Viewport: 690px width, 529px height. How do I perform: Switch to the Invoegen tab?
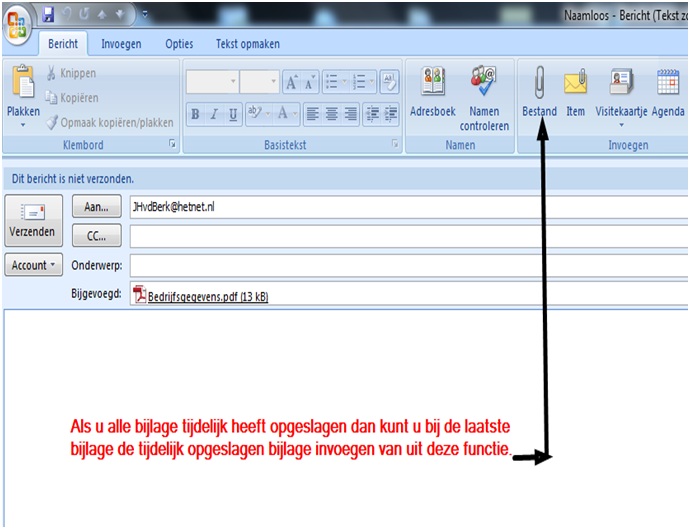[121, 44]
